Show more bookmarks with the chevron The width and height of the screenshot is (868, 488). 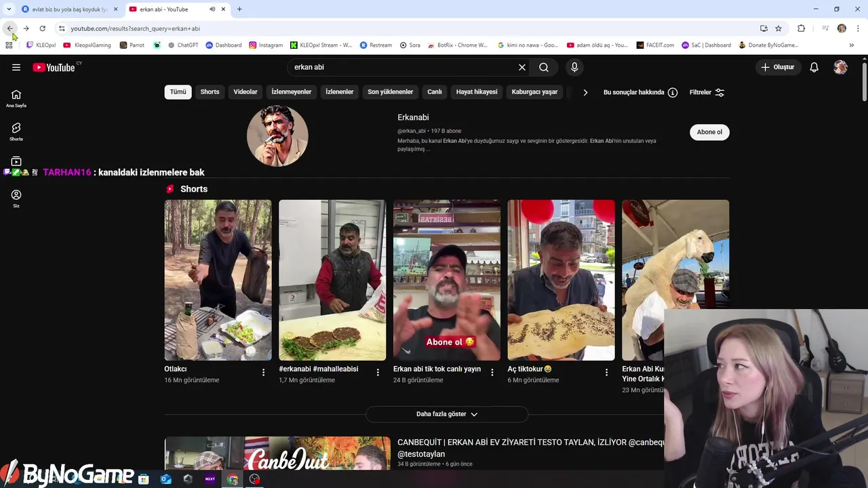coord(852,45)
